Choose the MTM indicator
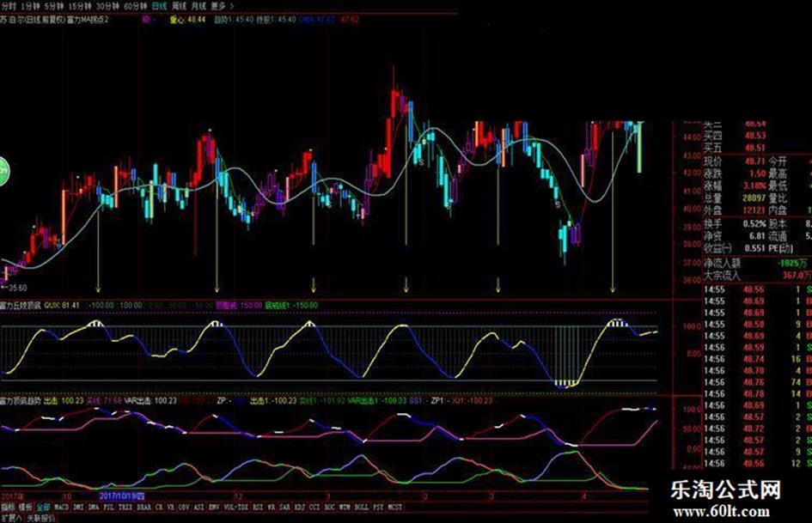The width and height of the screenshot is (812, 523). click(345, 508)
